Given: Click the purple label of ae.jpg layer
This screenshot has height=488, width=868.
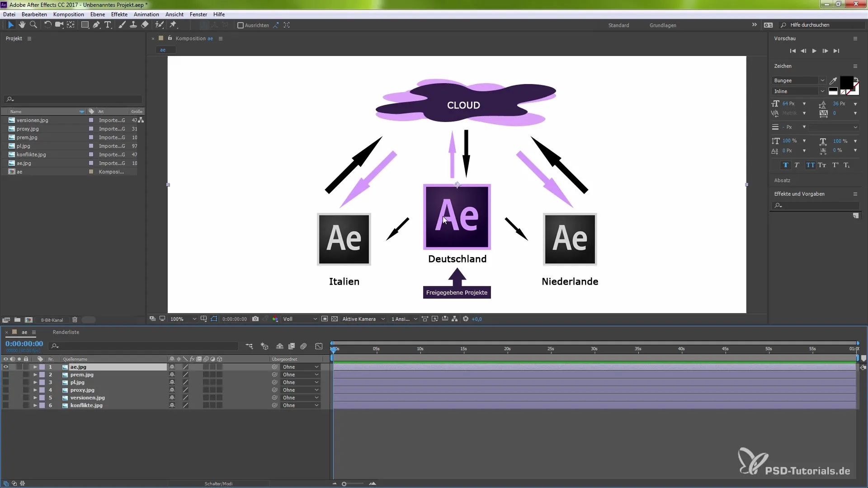Looking at the screenshot, I should [42, 367].
